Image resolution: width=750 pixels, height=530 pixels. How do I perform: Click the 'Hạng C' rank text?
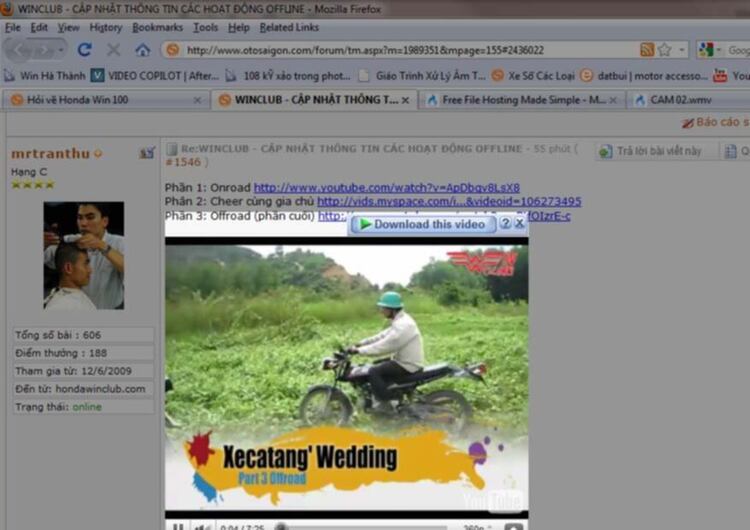pyautogui.click(x=29, y=172)
